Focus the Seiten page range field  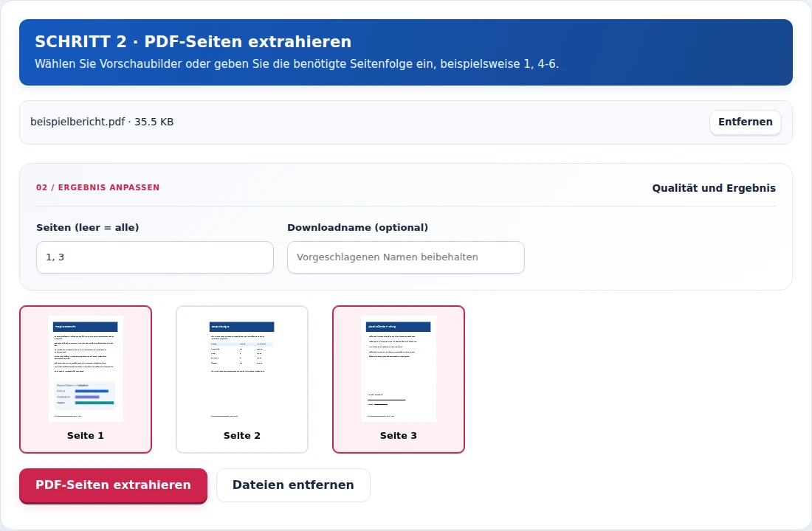155,257
